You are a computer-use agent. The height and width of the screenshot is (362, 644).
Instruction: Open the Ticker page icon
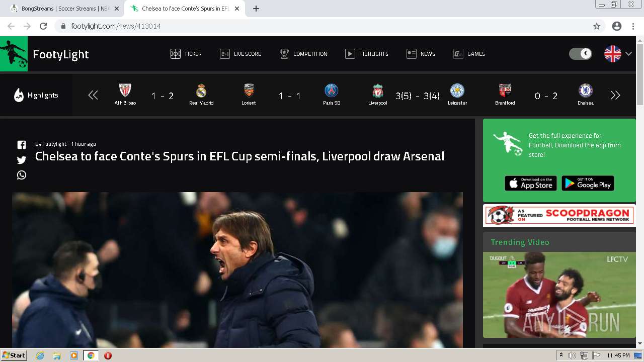point(176,54)
